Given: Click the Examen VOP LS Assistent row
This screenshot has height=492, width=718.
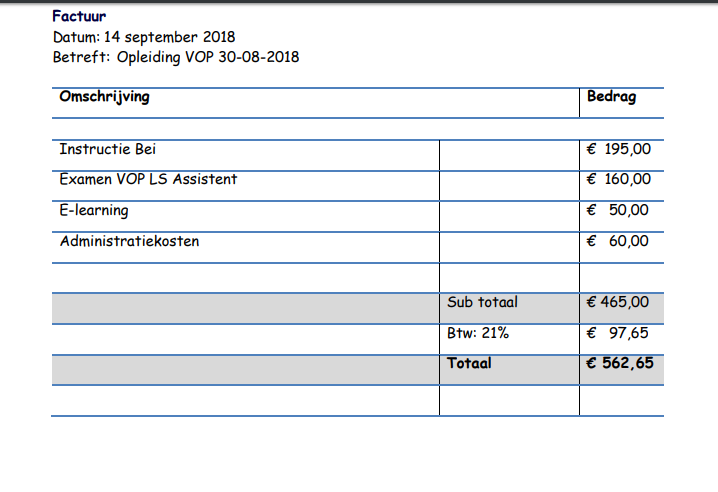Looking at the screenshot, I should (148, 180).
